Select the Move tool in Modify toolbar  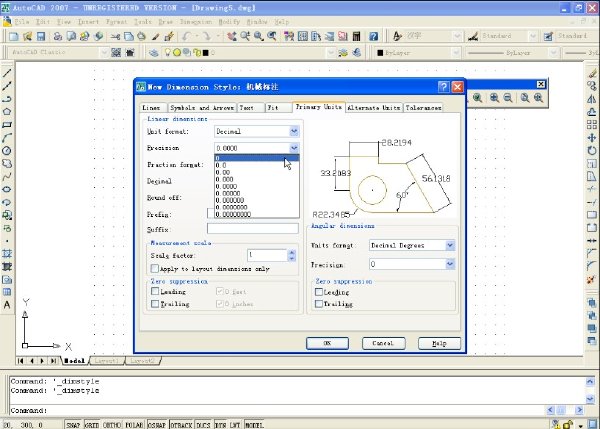point(592,138)
